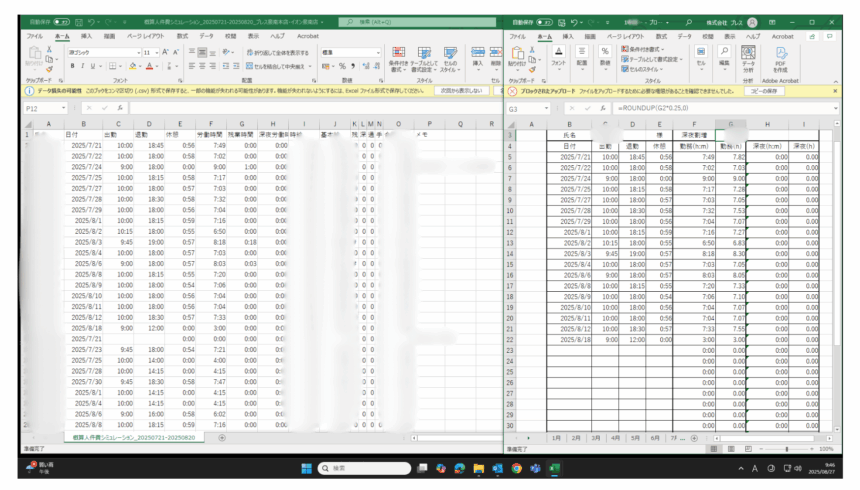This screenshot has height=490, width=860.
Task: Open the 挿入 tab in left window
Action: 86,35
